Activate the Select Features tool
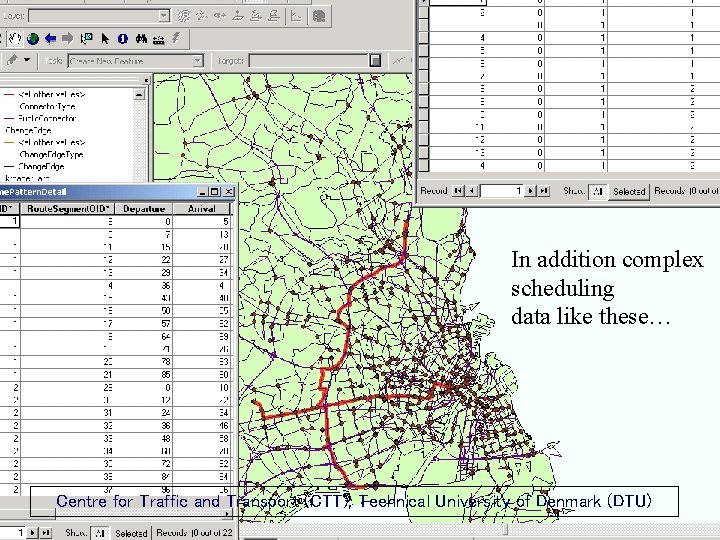The image size is (720, 540). click(86, 39)
